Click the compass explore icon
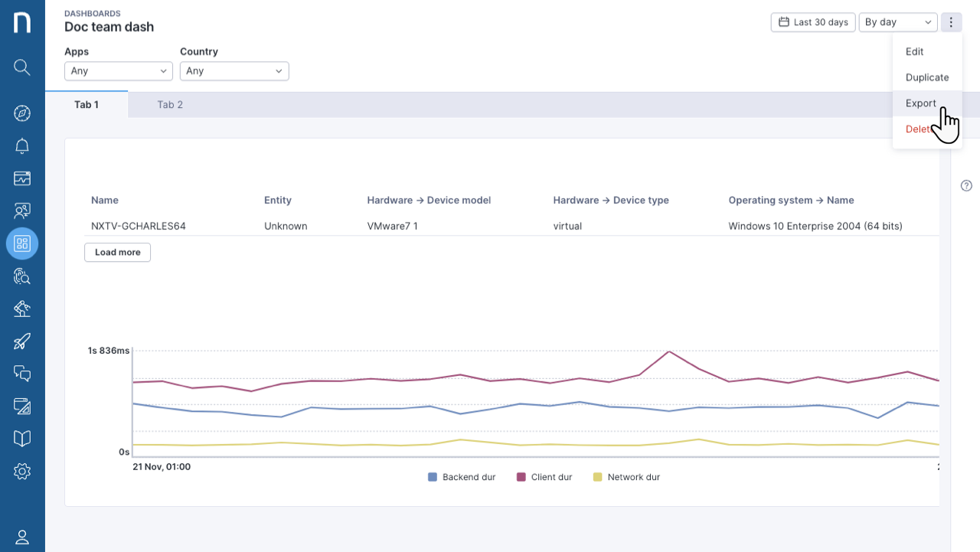This screenshot has height=552, width=980. pos(22,113)
